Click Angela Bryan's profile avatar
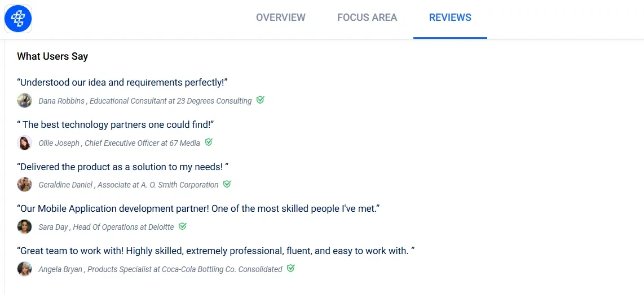This screenshot has width=644, height=294. pos(25,269)
